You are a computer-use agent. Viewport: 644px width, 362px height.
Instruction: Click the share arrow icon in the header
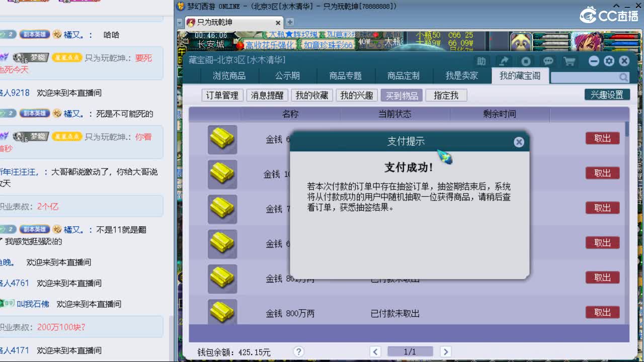[x=504, y=61]
